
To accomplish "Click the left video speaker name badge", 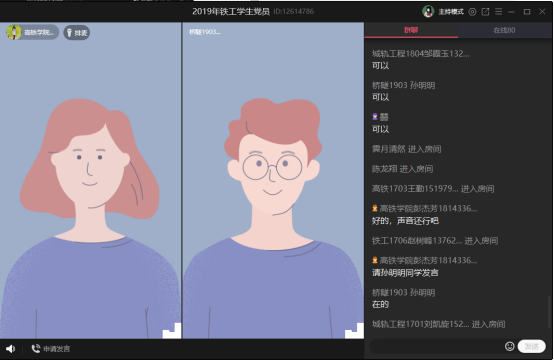I will pyautogui.click(x=32, y=32).
